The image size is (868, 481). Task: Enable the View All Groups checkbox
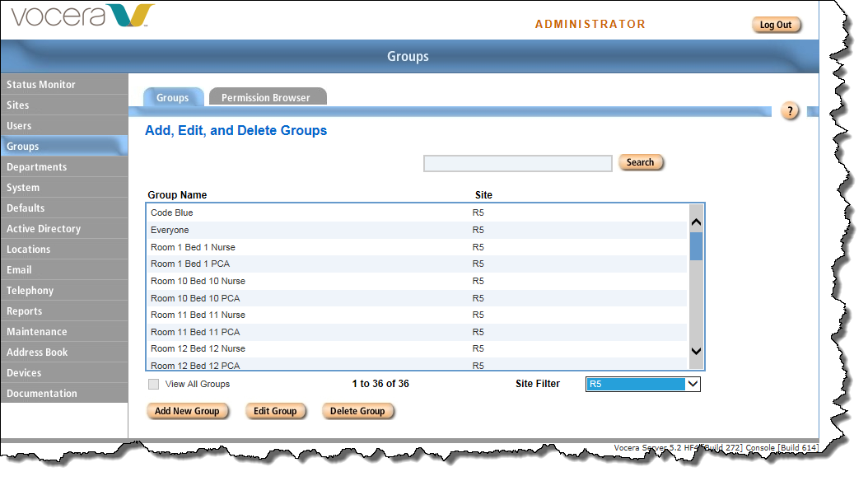[154, 384]
